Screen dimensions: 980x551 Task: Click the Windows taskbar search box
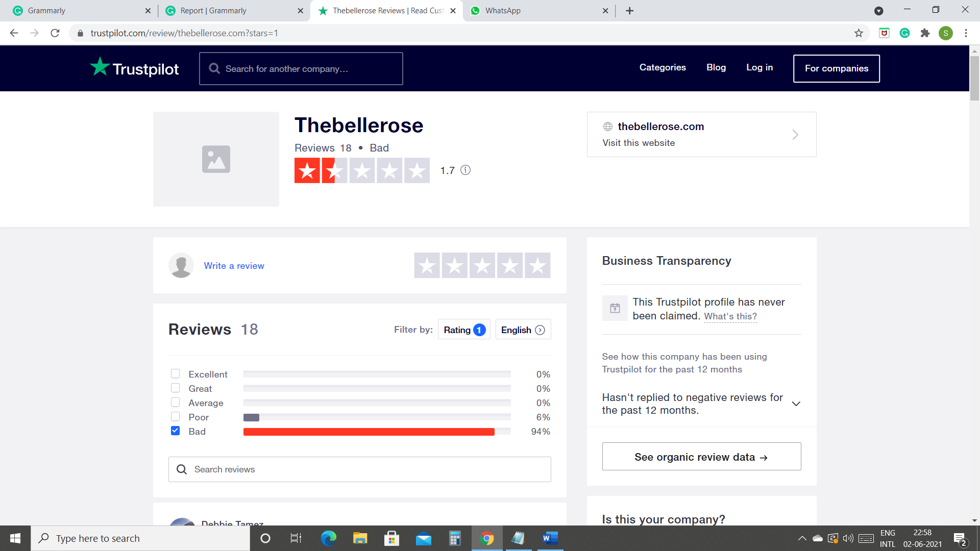140,538
